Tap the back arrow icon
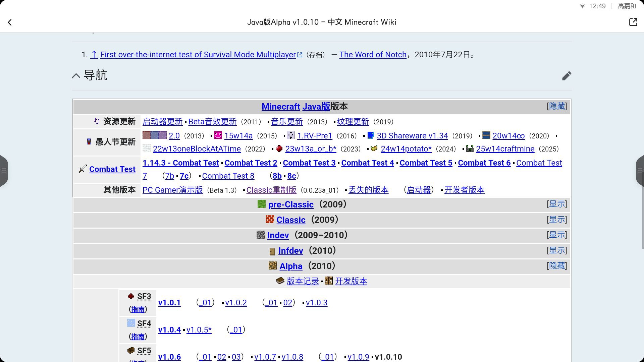This screenshot has width=644, height=362. pos(10,22)
